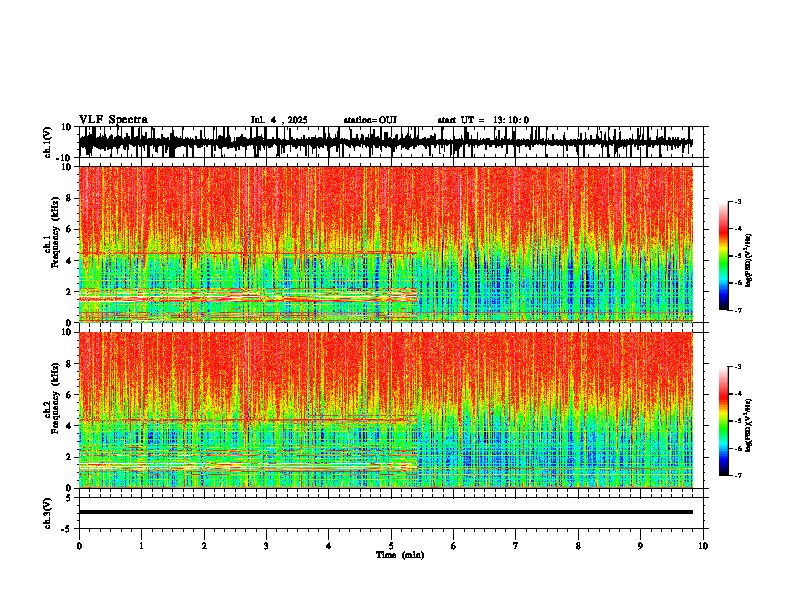
Task: Select the date text "Jul 4, 2025"
Action: click(x=279, y=120)
